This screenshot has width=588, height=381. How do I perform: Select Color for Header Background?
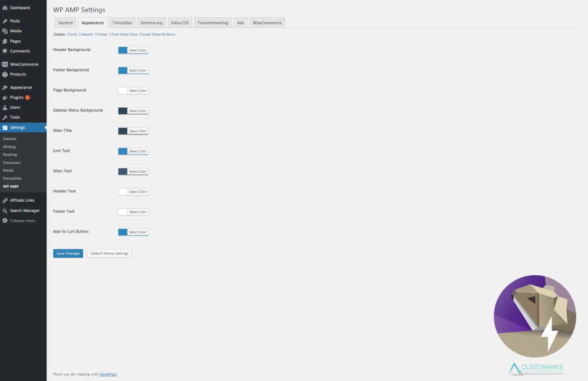(x=138, y=50)
